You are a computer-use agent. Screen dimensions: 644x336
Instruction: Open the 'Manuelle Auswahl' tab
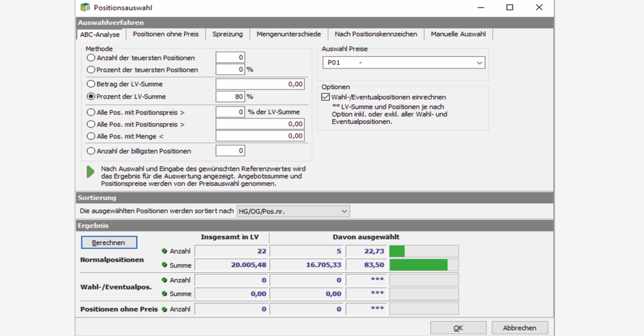point(459,34)
